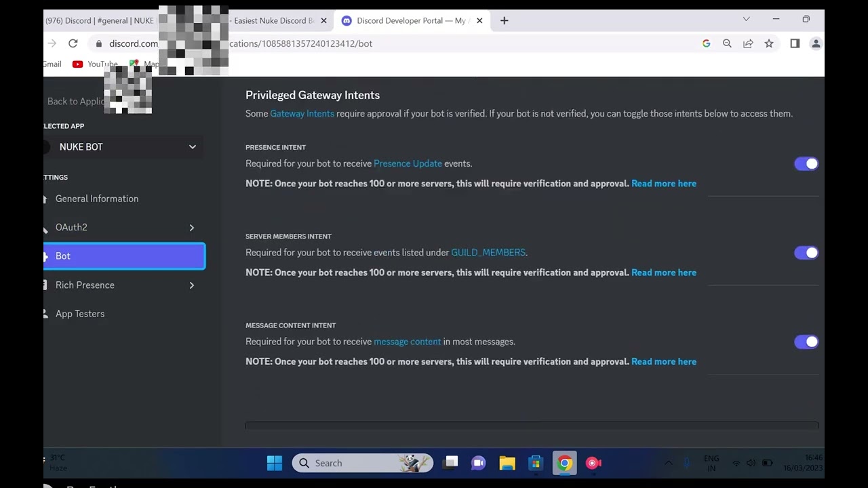The width and height of the screenshot is (868, 488).
Task: Toggle the Message Content Intent switch
Action: 806,342
